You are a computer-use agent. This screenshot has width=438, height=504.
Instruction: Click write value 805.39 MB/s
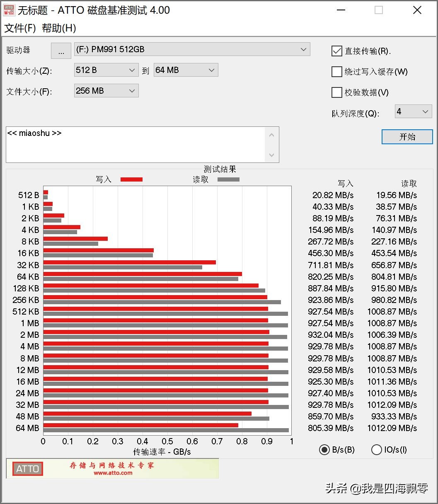point(331,428)
